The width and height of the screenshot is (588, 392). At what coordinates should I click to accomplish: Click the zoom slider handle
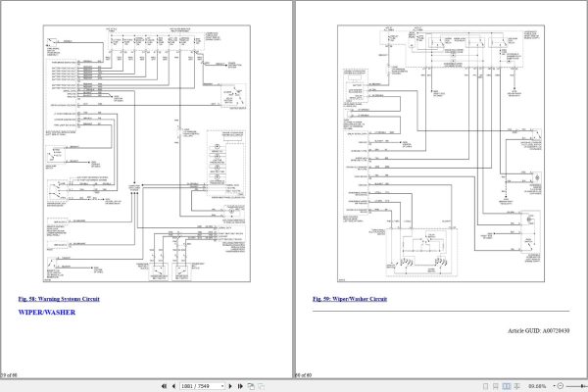pyautogui.click(x=582, y=386)
